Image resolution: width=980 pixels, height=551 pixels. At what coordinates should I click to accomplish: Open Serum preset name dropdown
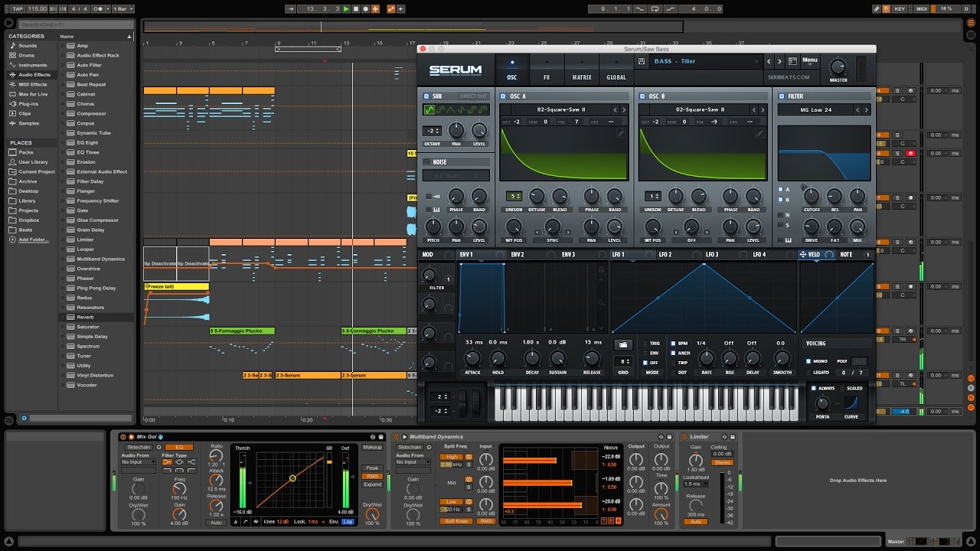coord(707,61)
